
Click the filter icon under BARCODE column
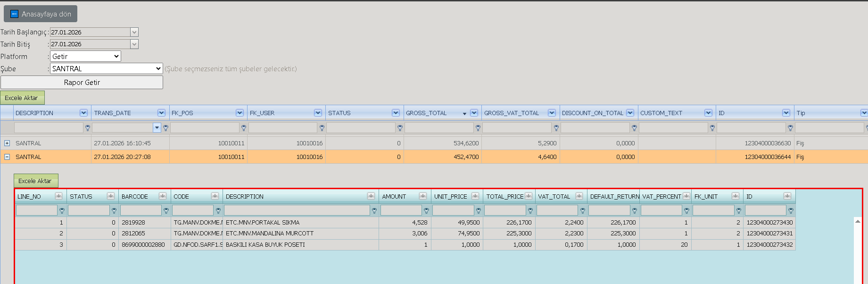click(166, 211)
